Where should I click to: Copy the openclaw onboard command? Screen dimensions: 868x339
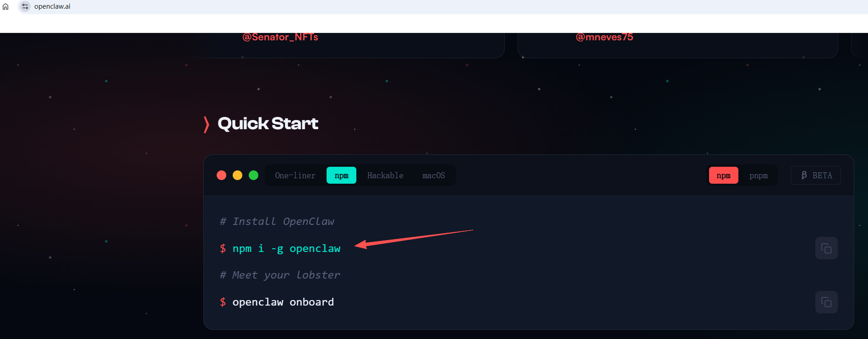pyautogui.click(x=826, y=302)
